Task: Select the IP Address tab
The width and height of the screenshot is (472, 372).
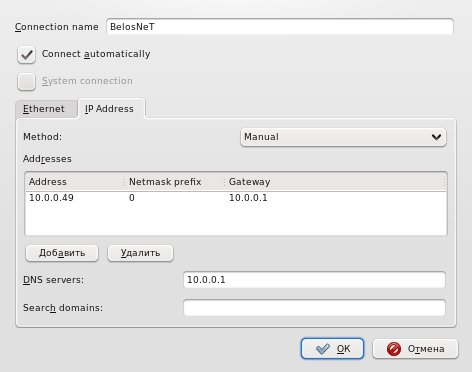Action: (x=111, y=109)
